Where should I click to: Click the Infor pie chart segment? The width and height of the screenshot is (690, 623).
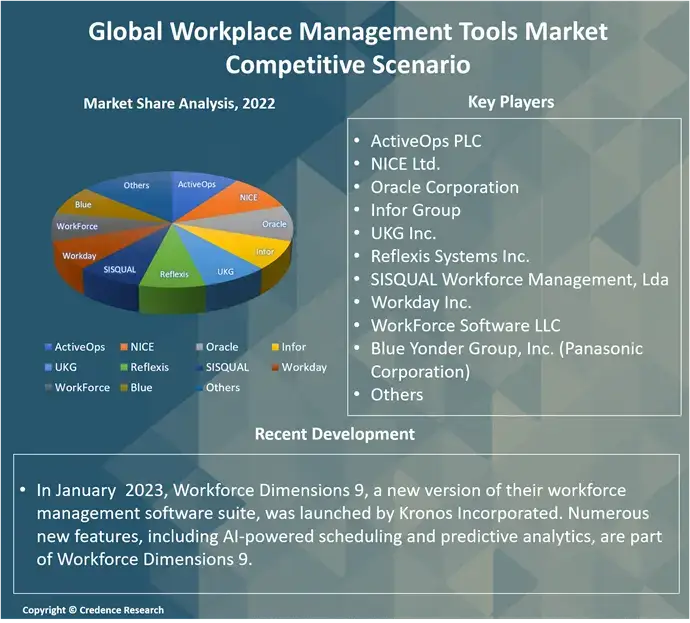[263, 251]
